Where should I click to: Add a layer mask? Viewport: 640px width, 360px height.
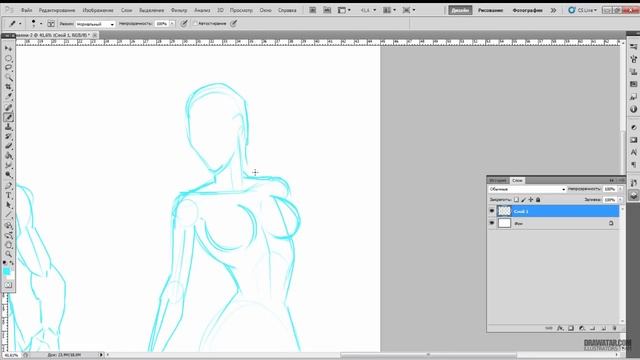point(571,328)
